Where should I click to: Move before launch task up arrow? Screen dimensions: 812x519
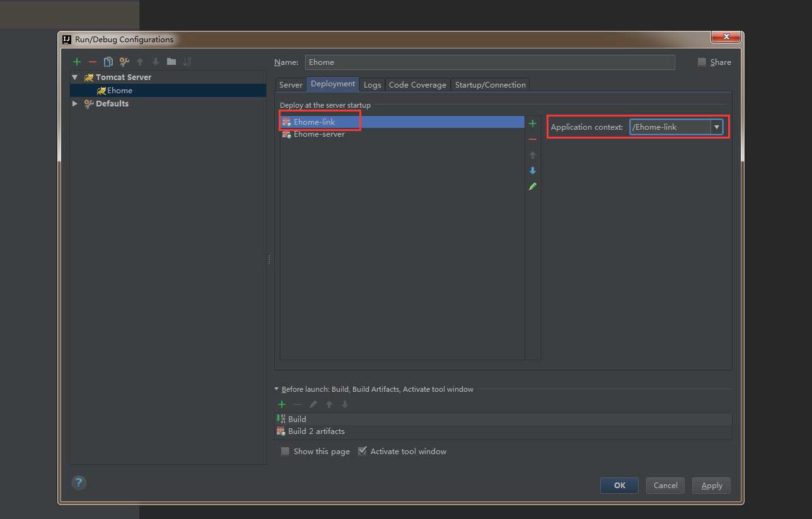pyautogui.click(x=329, y=404)
